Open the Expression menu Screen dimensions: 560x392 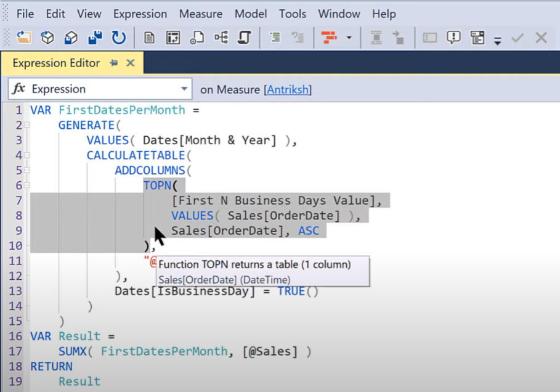(x=140, y=14)
